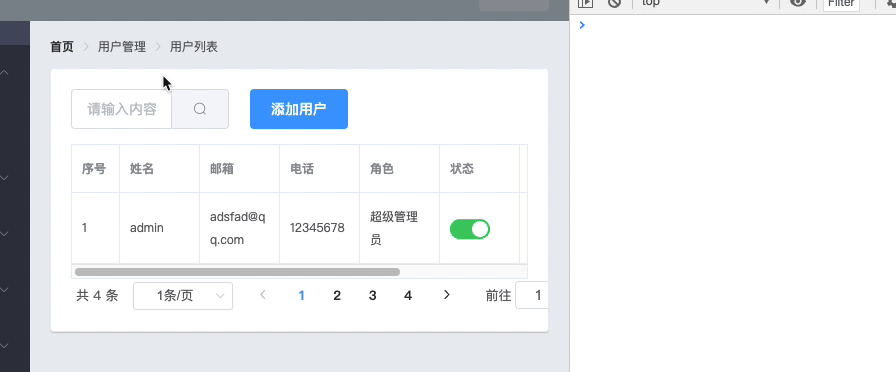The image size is (896, 372).
Task: Select page 1 in pagination
Action: point(302,295)
